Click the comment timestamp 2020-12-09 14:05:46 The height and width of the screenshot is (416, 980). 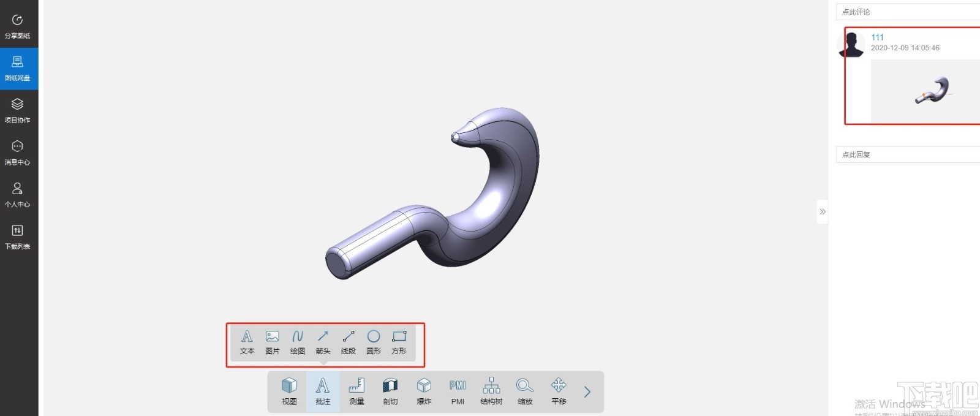tap(905, 48)
